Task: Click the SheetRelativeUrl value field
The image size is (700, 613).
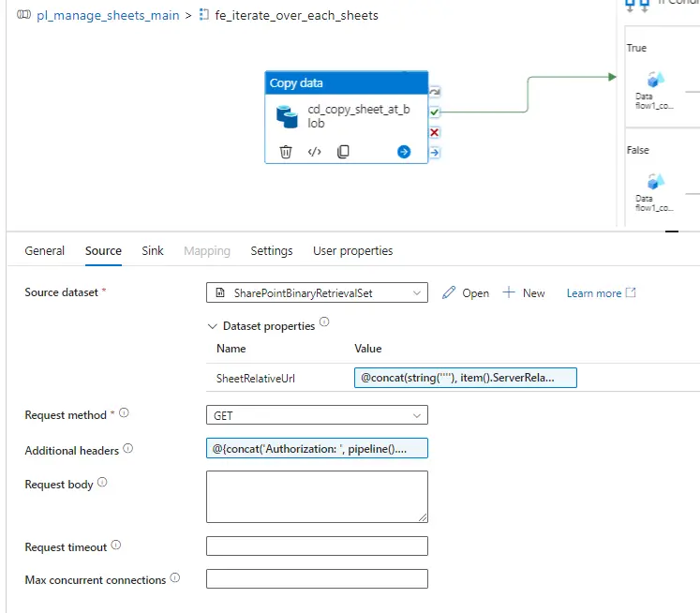Action: [x=465, y=377]
